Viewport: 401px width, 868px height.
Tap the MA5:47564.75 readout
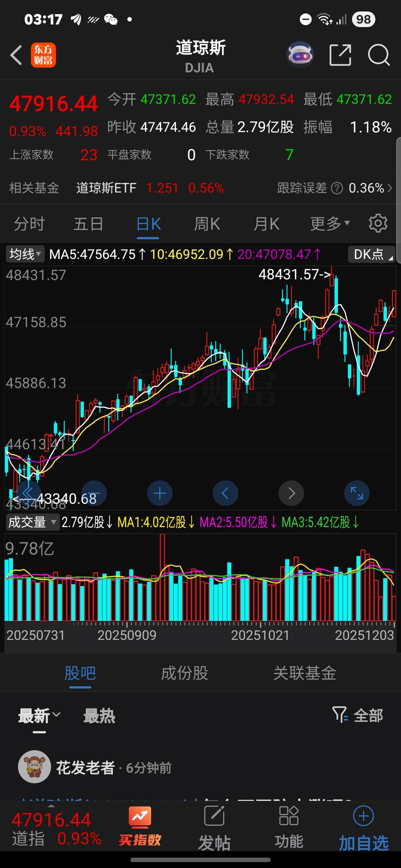[97, 254]
